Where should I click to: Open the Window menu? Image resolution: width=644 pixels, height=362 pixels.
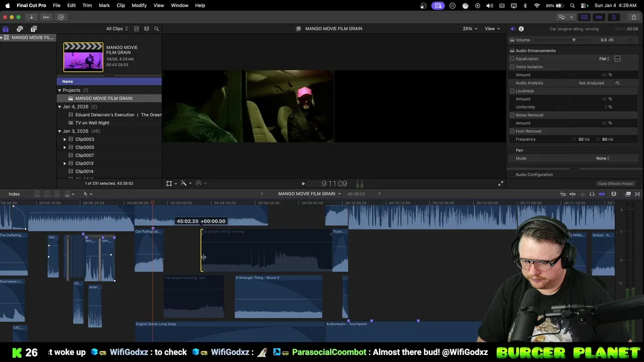point(180,6)
